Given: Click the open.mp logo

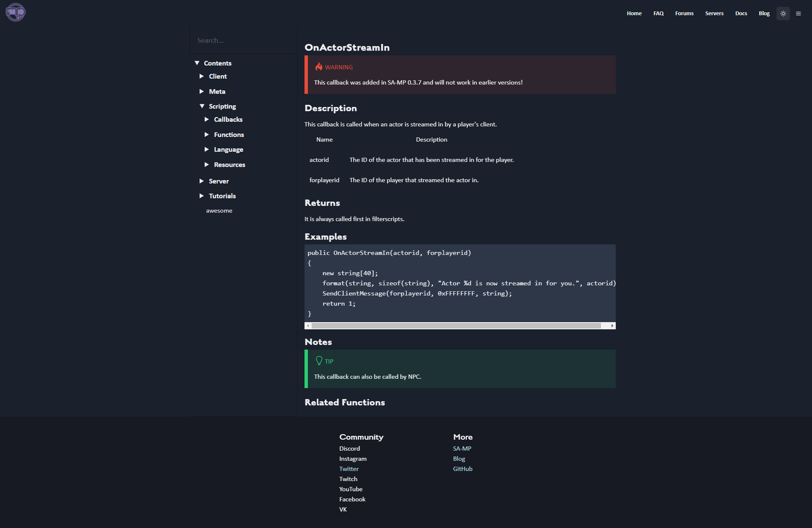Looking at the screenshot, I should pos(15,12).
